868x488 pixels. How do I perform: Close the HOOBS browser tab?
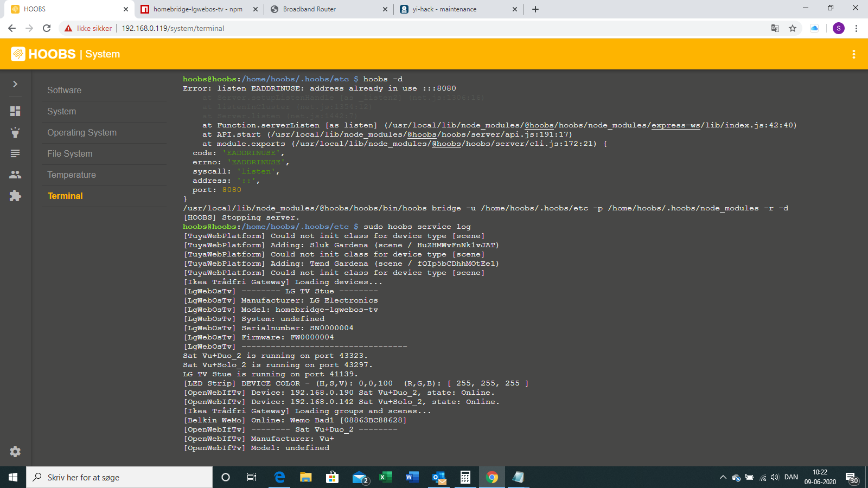(x=126, y=9)
